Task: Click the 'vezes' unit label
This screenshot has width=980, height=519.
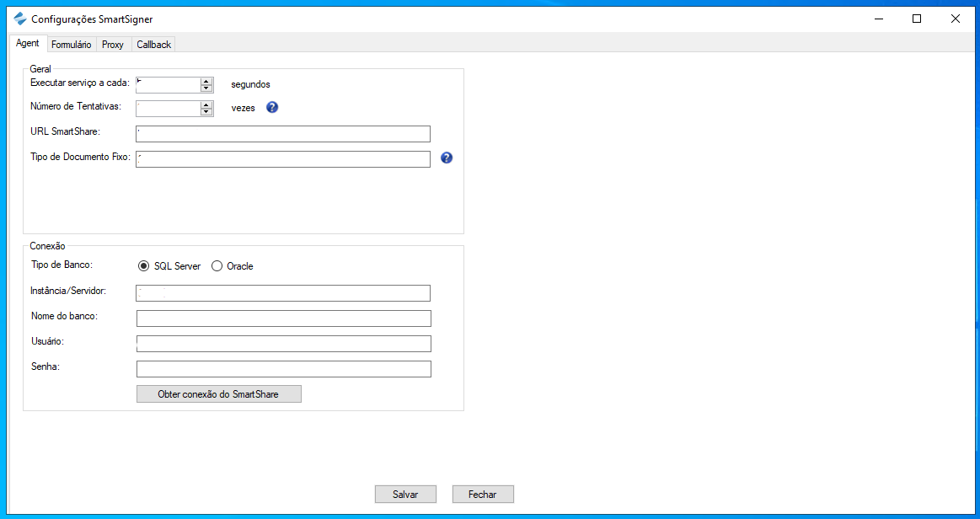Action: [x=244, y=108]
